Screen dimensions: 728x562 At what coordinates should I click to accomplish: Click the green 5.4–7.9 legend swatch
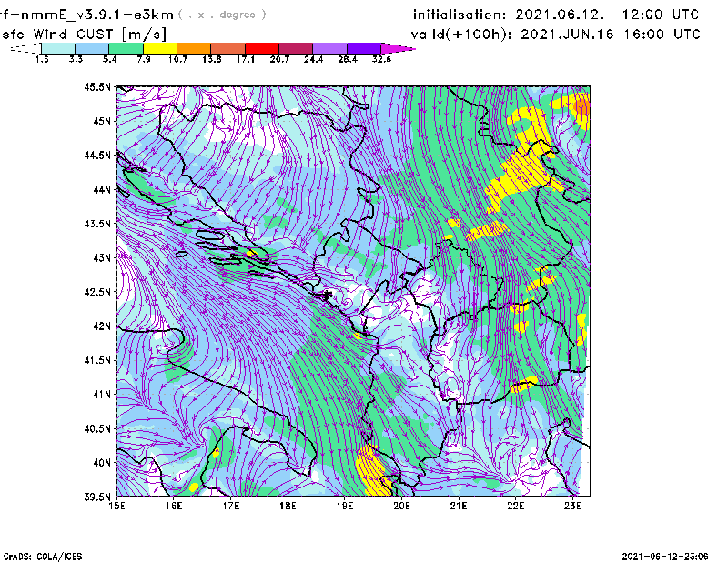pos(126,48)
